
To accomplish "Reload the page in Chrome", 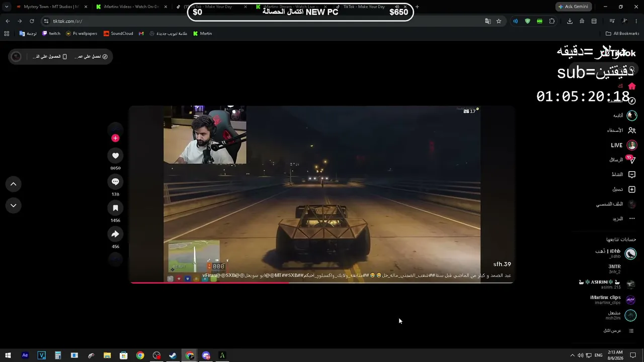I will 32,21.
